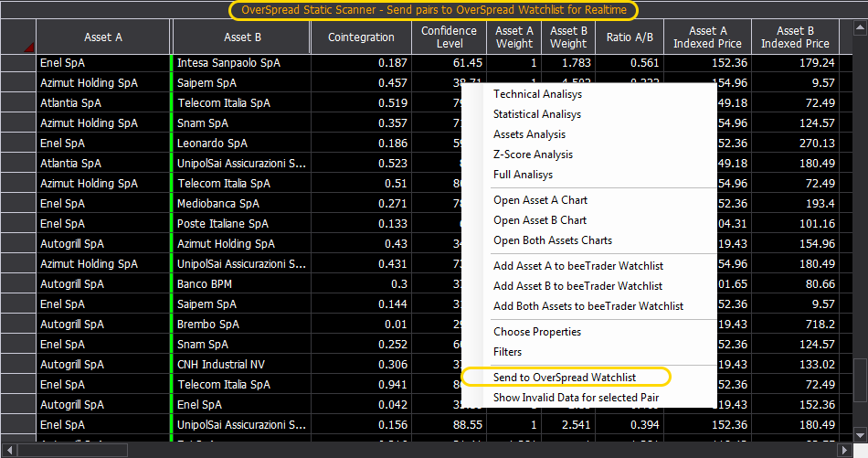
Task: Sort by Confidence Level column header
Action: pos(449,37)
